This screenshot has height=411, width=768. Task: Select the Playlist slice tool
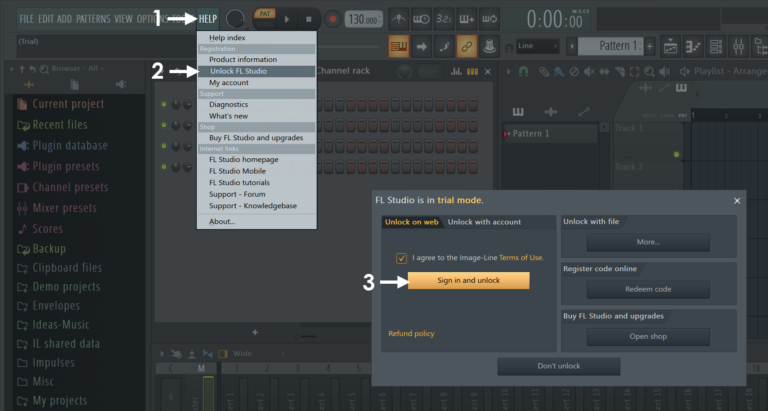620,72
